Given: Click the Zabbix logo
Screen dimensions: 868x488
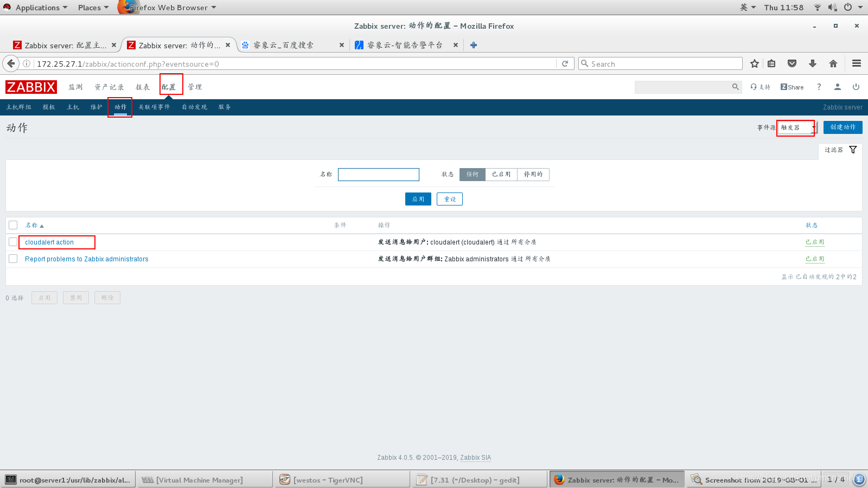Looking at the screenshot, I should click(31, 87).
